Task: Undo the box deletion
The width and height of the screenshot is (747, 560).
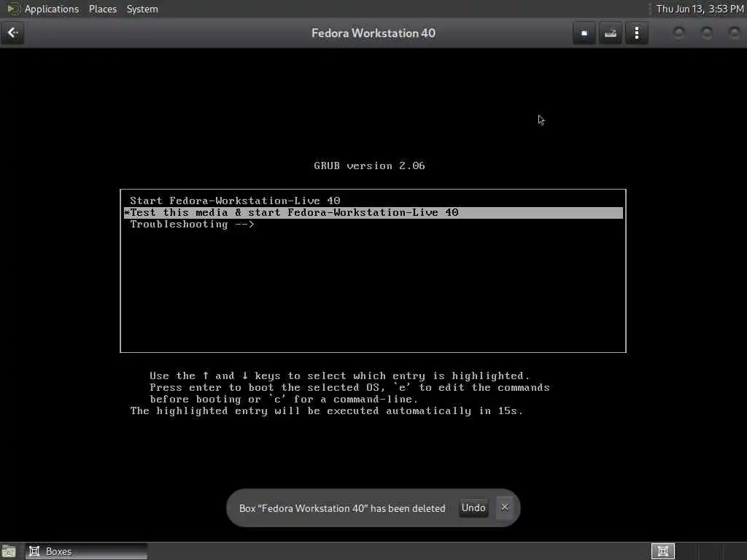Action: pos(473,507)
